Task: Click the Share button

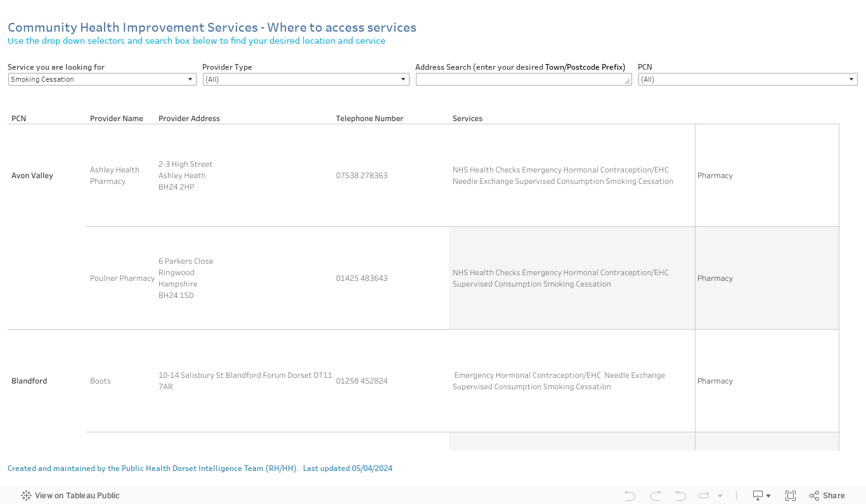Action: coord(827,496)
